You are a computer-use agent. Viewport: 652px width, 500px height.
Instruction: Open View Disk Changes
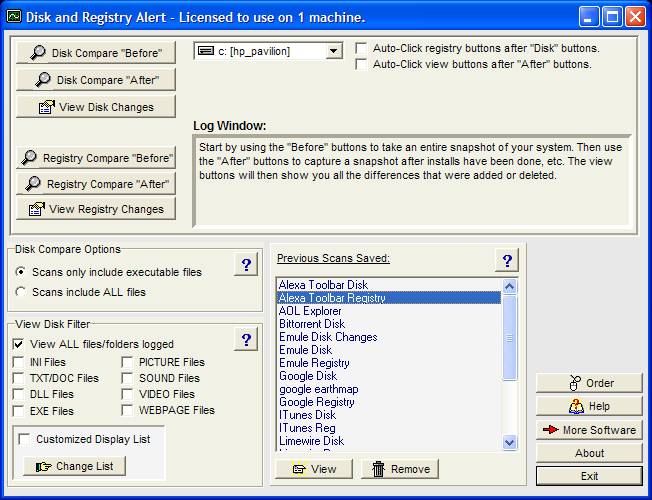[x=96, y=107]
